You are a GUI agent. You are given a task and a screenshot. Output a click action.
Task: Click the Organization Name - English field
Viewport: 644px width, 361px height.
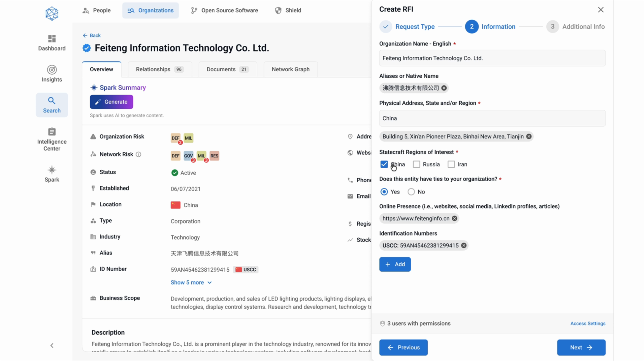[492, 58]
